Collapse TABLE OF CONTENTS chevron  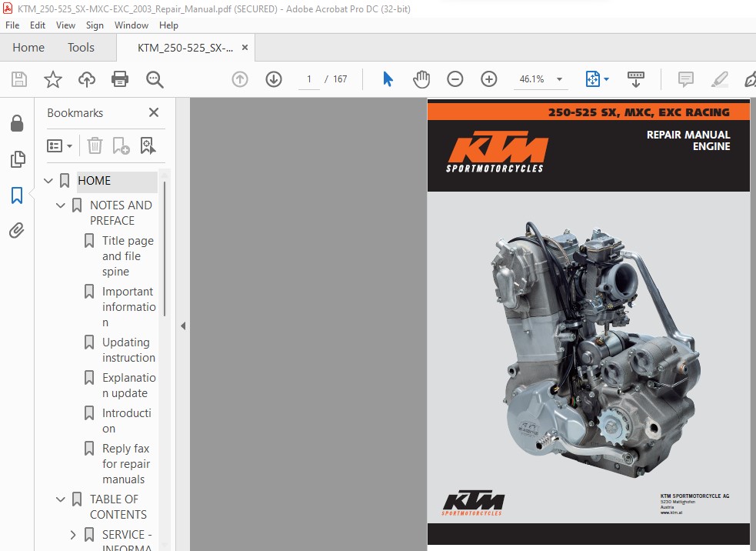coord(60,499)
